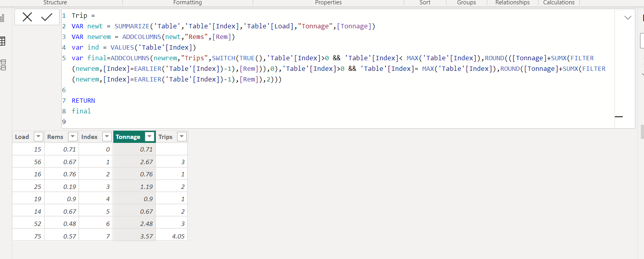The image size is (644, 259).
Task: Open the Relationships ribbon group
Action: pyautogui.click(x=513, y=3)
